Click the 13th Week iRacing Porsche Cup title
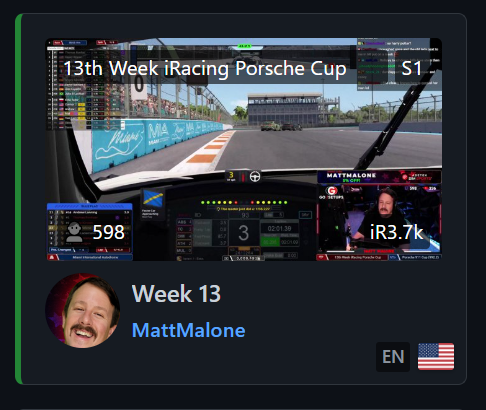Image resolution: width=486 pixels, height=410 pixels. [x=205, y=68]
